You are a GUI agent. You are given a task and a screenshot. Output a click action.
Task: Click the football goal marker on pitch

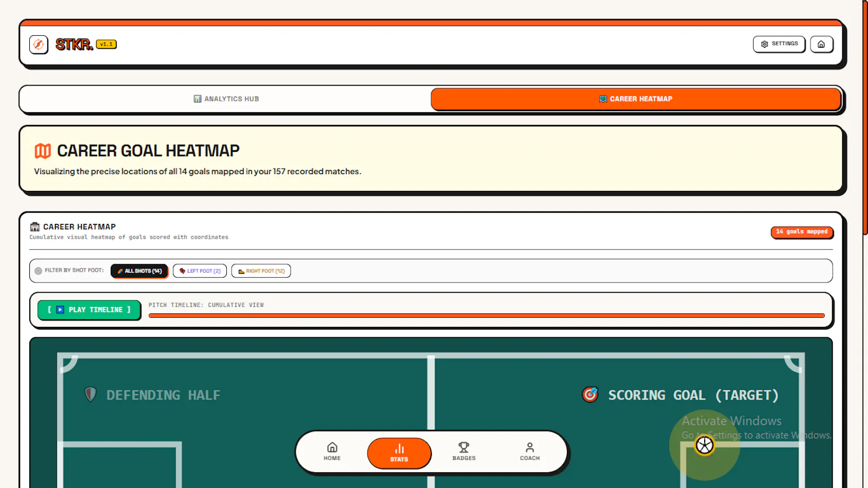pyautogui.click(x=705, y=446)
